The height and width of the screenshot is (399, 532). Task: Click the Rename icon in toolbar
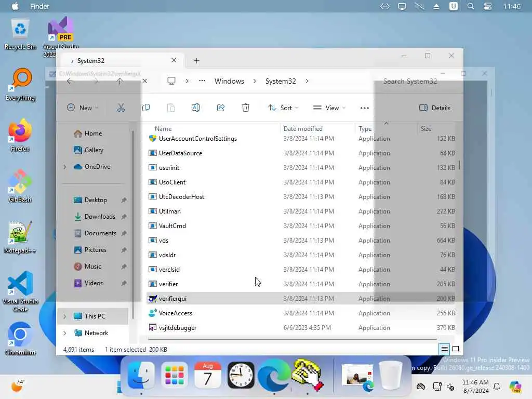point(196,108)
